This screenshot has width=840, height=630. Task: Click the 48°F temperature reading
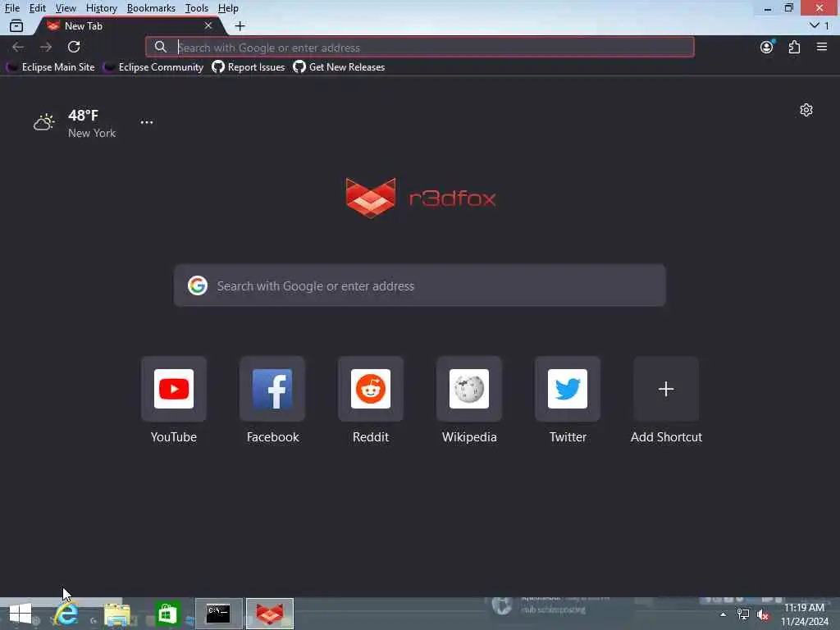[84, 115]
